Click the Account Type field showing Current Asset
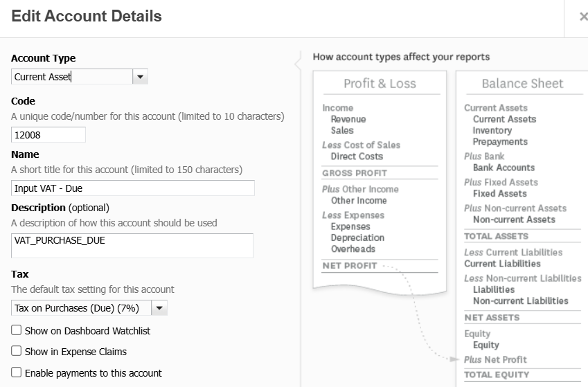 [x=72, y=77]
